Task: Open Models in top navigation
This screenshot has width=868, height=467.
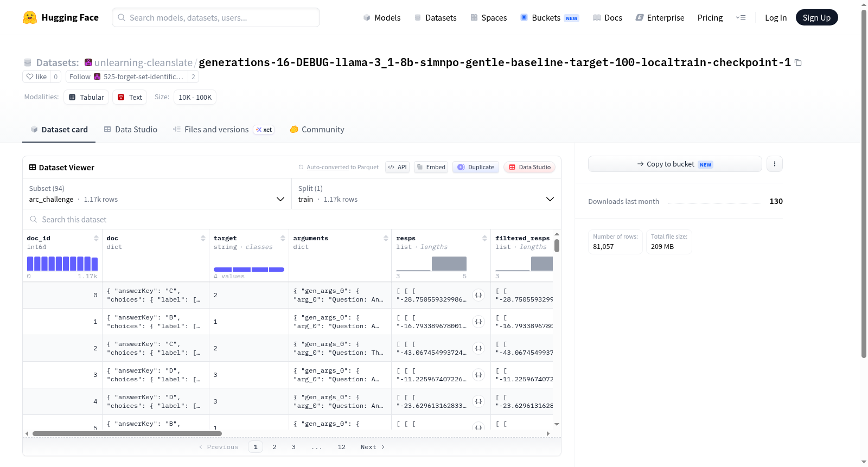Action: click(x=382, y=18)
